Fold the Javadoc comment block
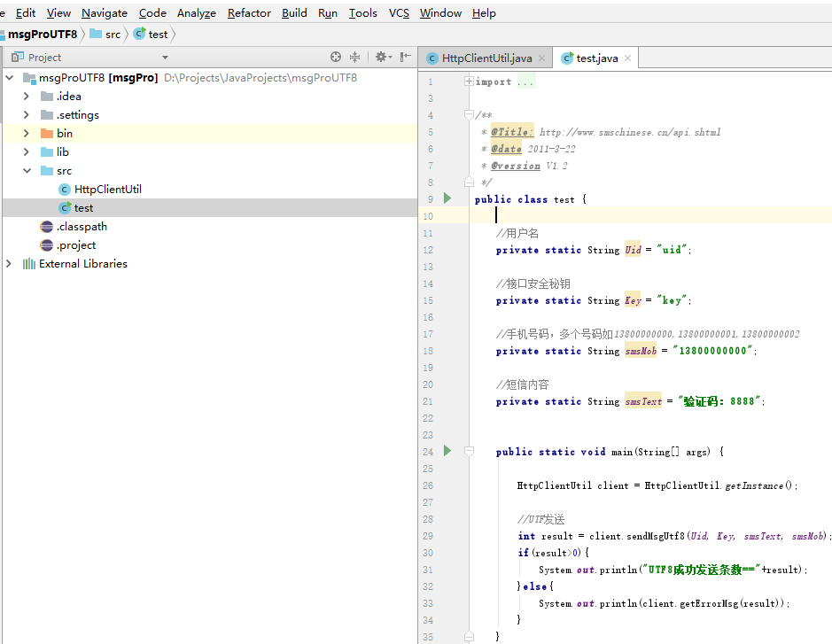832x644 pixels. (469, 114)
